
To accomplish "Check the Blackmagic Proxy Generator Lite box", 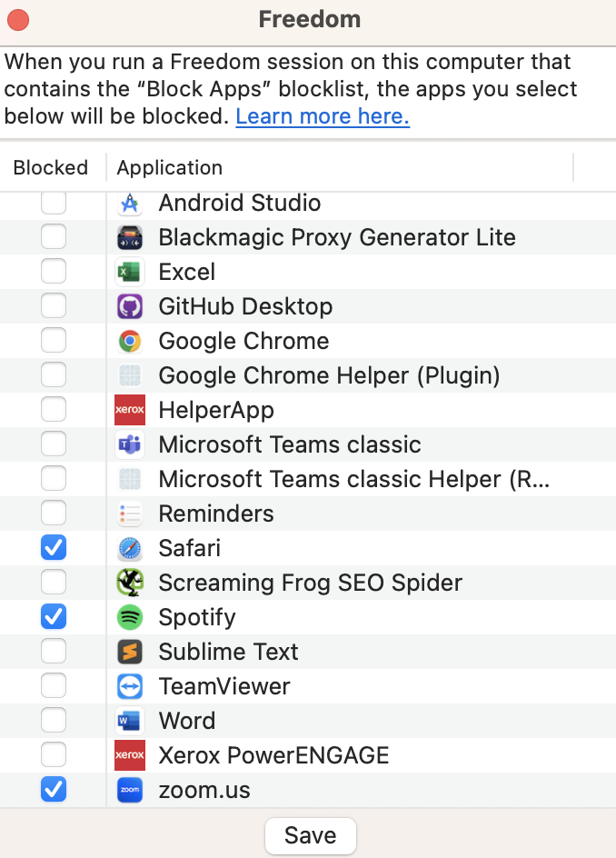I will pyautogui.click(x=54, y=237).
